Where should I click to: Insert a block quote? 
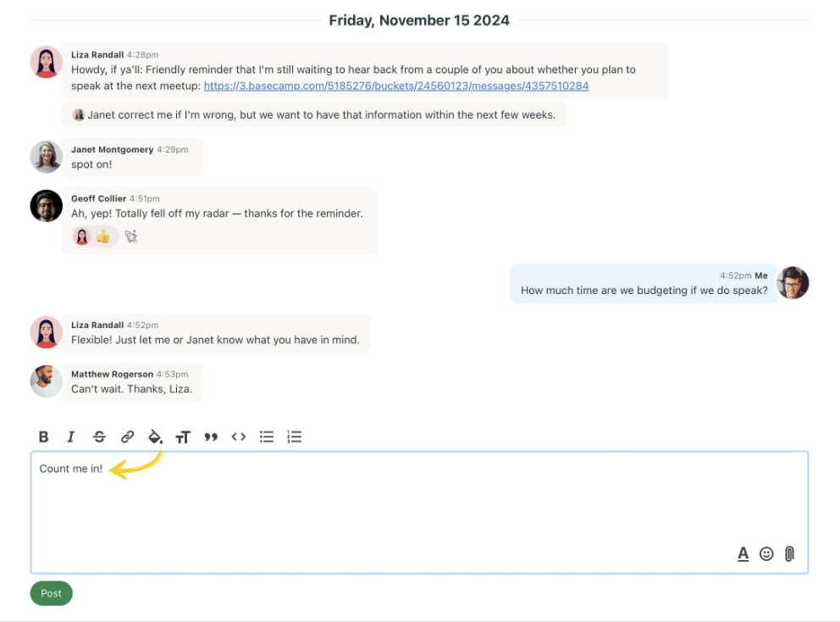click(x=211, y=437)
